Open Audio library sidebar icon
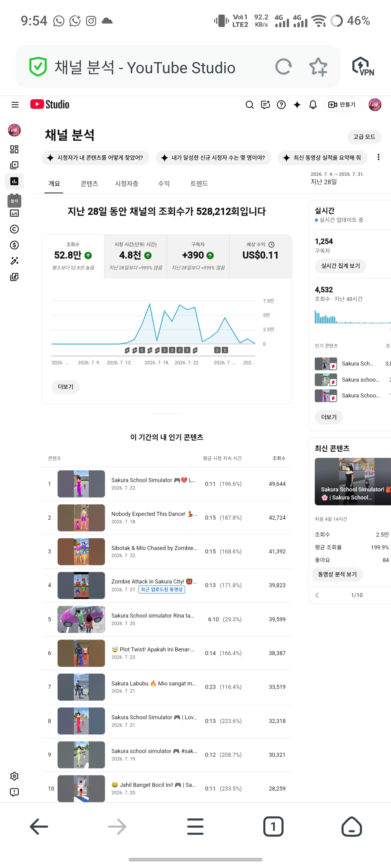This screenshot has width=391, height=868. click(x=14, y=277)
